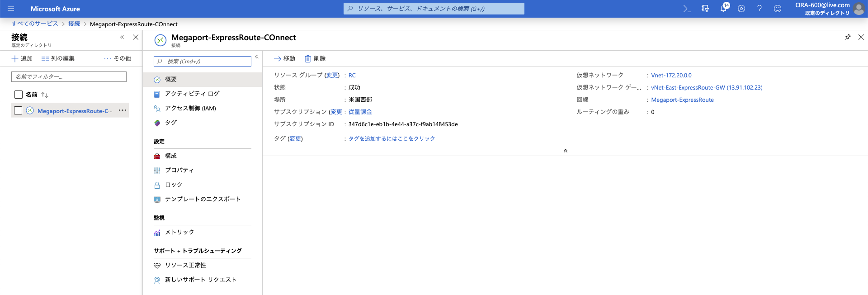The image size is (868, 295).
Task: Launch Cloud Shell from top bar
Action: click(687, 9)
